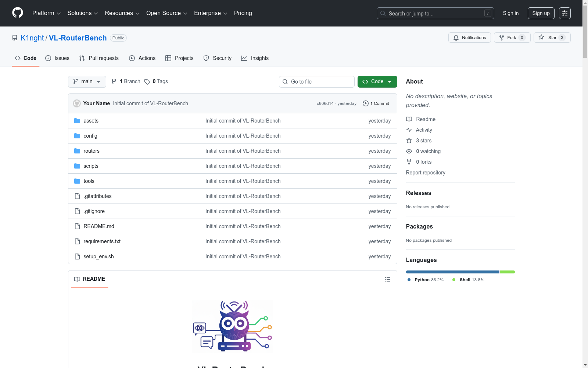
Task: Click the eye icon beside 0 watching
Action: tap(409, 151)
